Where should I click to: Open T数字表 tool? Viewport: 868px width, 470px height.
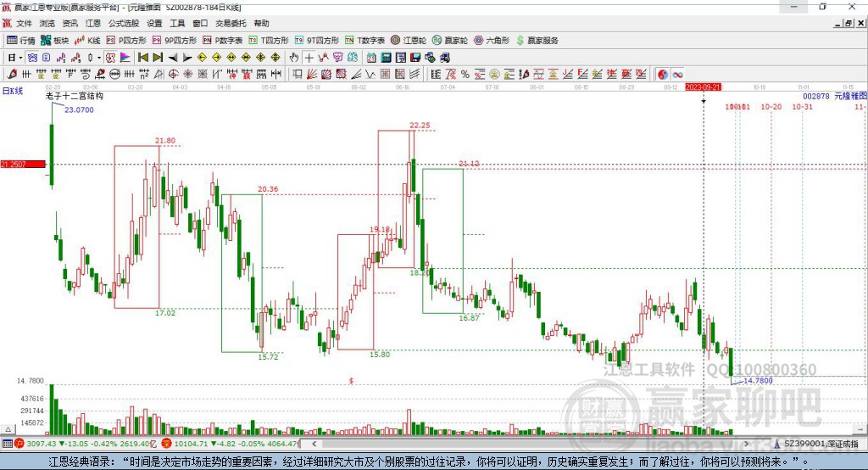(364, 41)
